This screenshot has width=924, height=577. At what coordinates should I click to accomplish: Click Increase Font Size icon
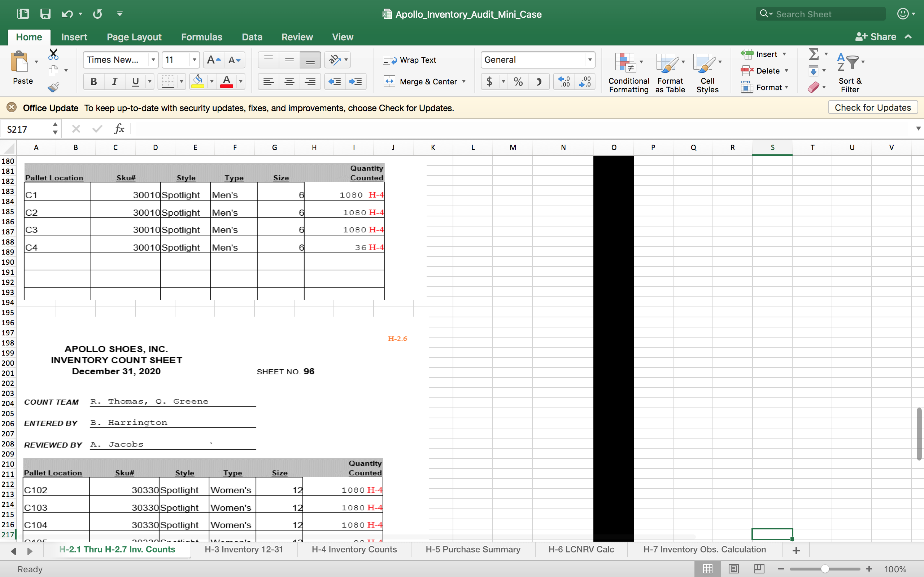(x=213, y=60)
